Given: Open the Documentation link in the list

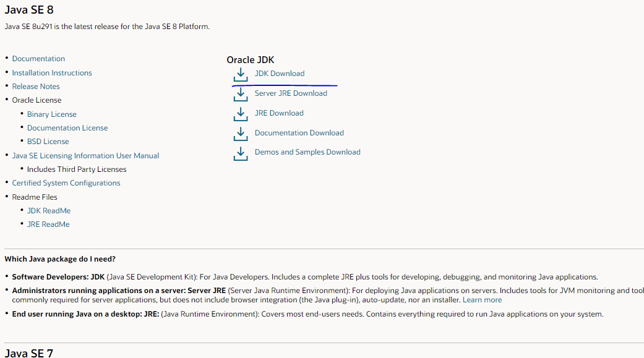Looking at the screenshot, I should tap(38, 59).
